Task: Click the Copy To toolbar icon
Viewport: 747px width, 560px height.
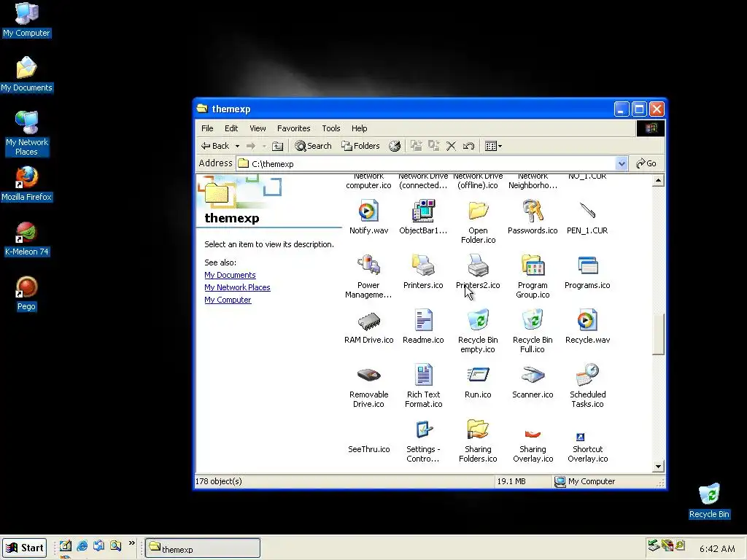Action: pyautogui.click(x=433, y=146)
